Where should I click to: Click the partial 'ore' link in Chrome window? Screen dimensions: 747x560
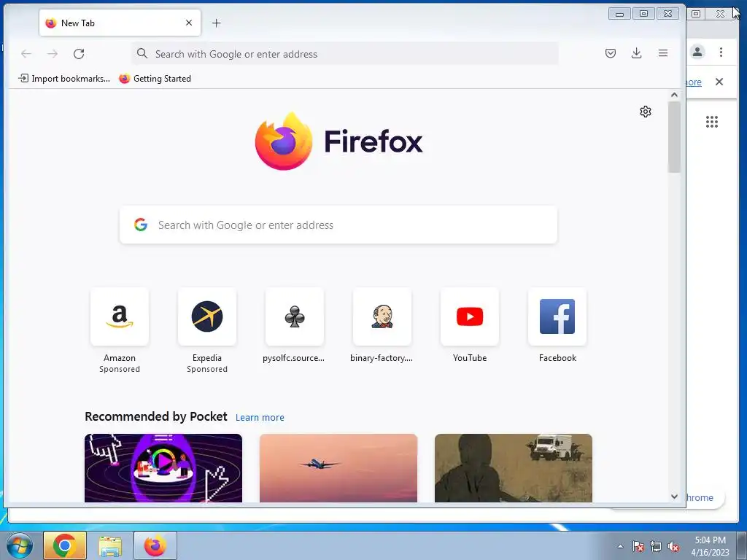(x=694, y=82)
